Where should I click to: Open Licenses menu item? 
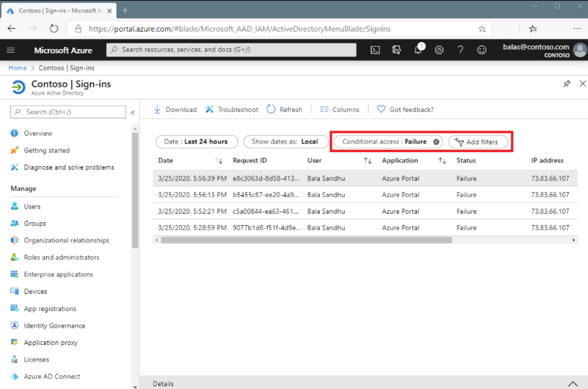(x=30, y=359)
